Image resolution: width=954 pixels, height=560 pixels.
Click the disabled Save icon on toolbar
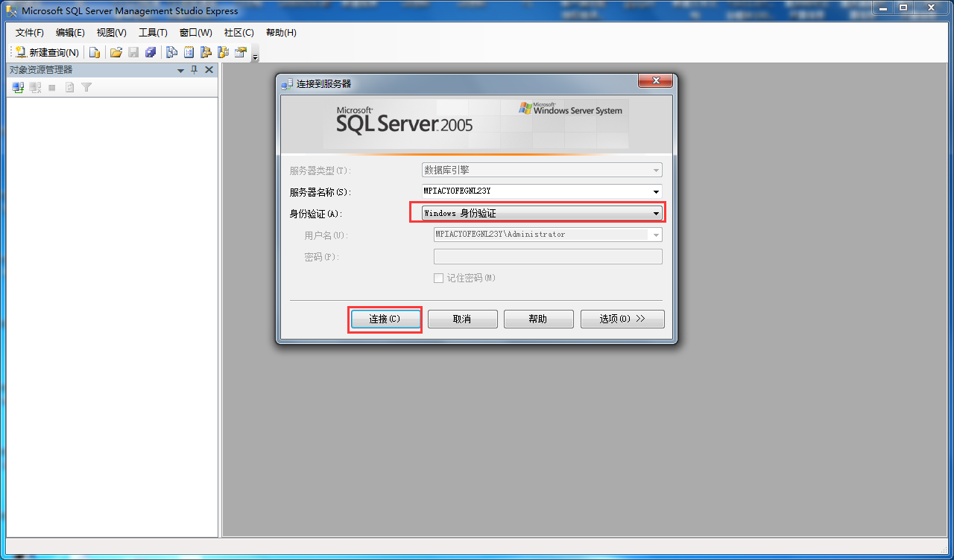click(x=133, y=52)
